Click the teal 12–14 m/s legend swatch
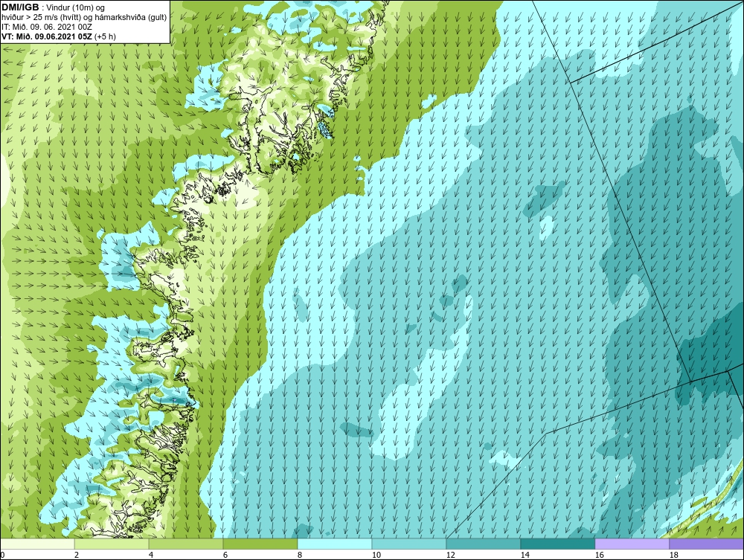 484,544
